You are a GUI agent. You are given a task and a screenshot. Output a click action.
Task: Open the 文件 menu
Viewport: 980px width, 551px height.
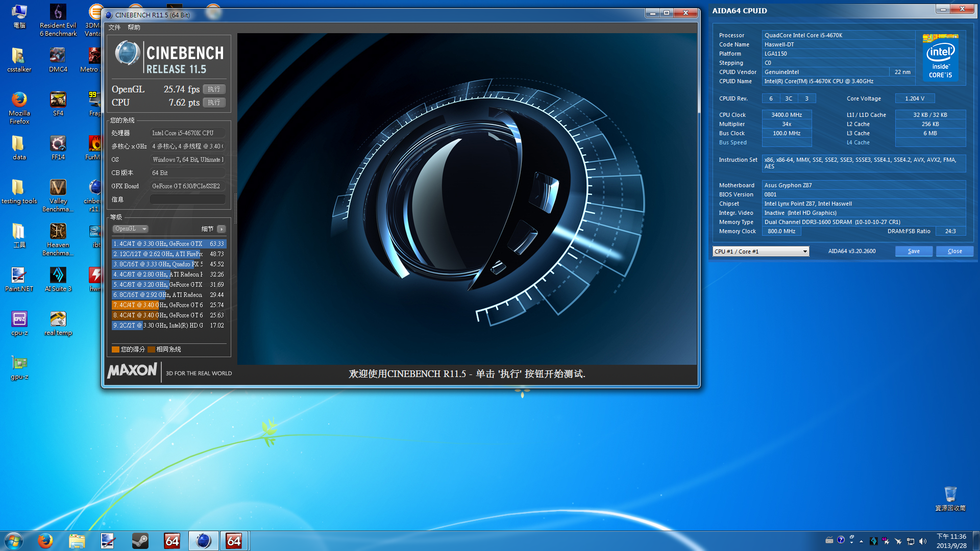point(114,28)
